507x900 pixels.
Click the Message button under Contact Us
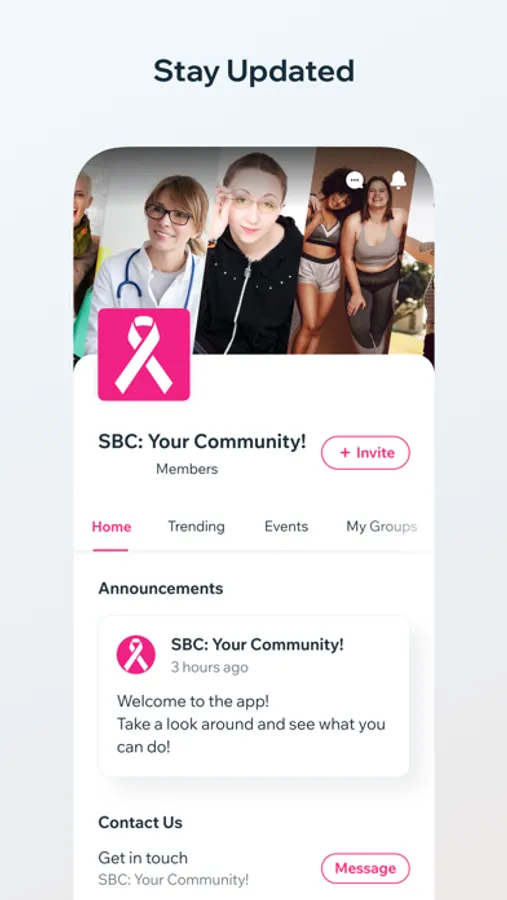(365, 868)
